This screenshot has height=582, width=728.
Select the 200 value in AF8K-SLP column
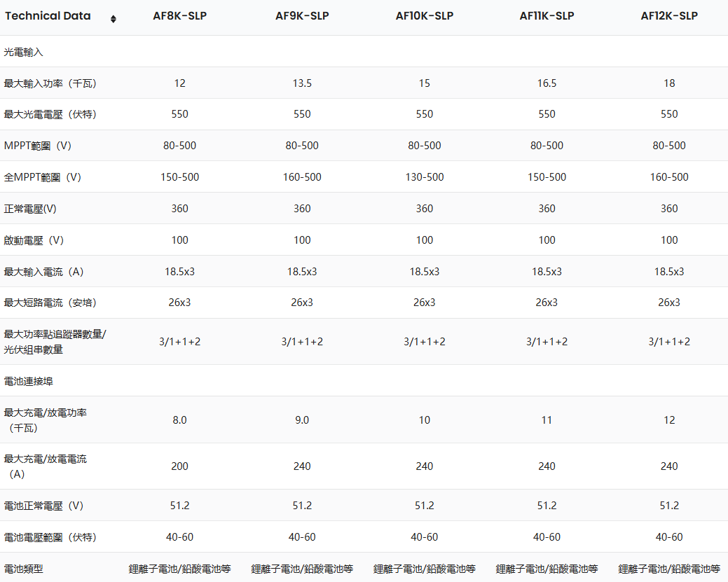(x=179, y=466)
